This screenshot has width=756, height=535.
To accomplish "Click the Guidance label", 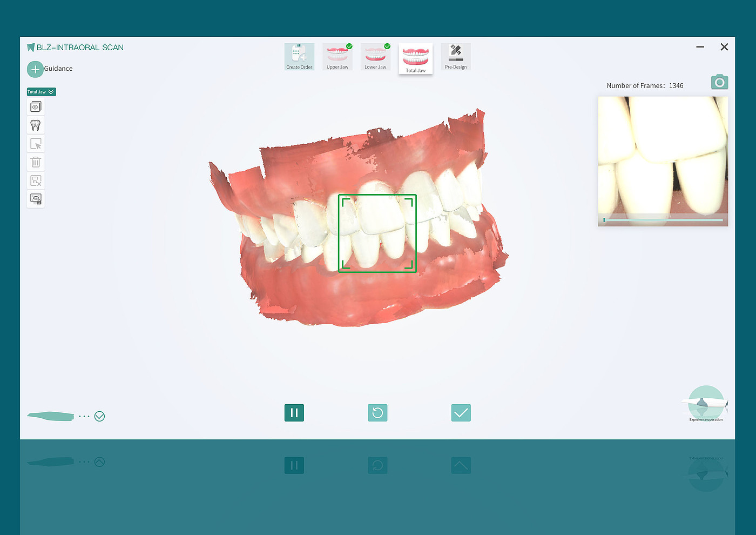I will coord(58,69).
